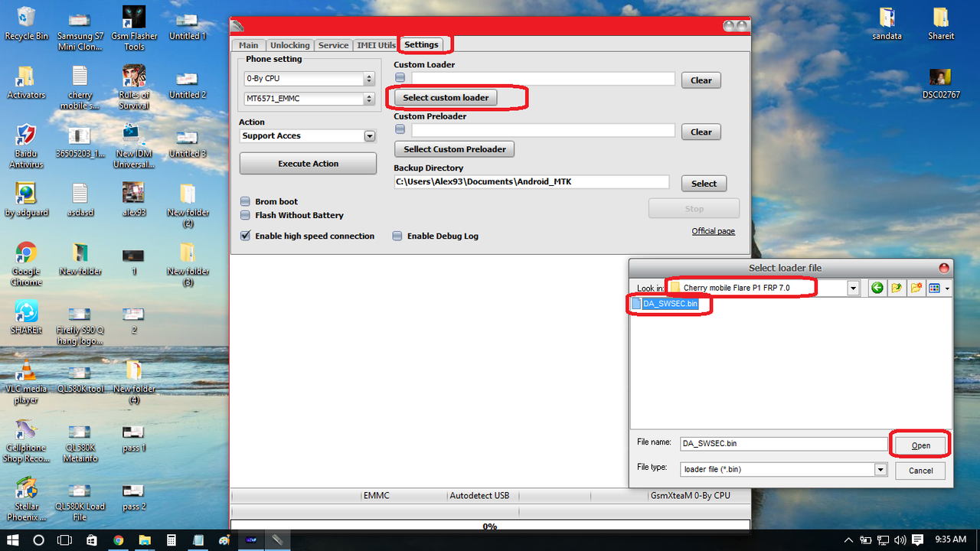Expand the Look in folder dropdown
Image resolution: width=980 pixels, height=551 pixels.
pyautogui.click(x=853, y=288)
